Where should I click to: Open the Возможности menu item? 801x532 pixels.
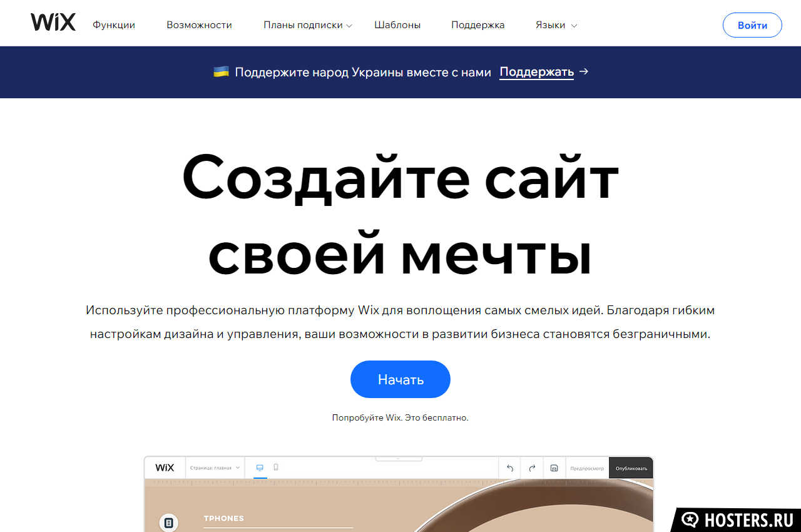point(199,25)
